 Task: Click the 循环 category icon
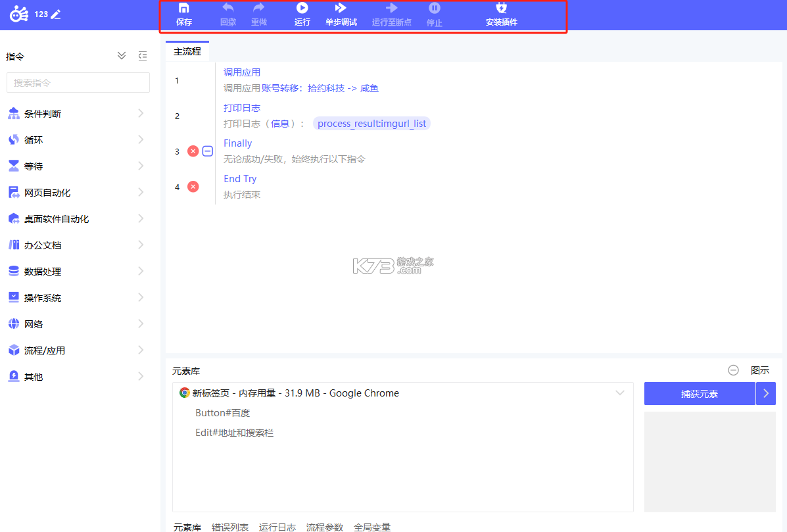point(14,139)
